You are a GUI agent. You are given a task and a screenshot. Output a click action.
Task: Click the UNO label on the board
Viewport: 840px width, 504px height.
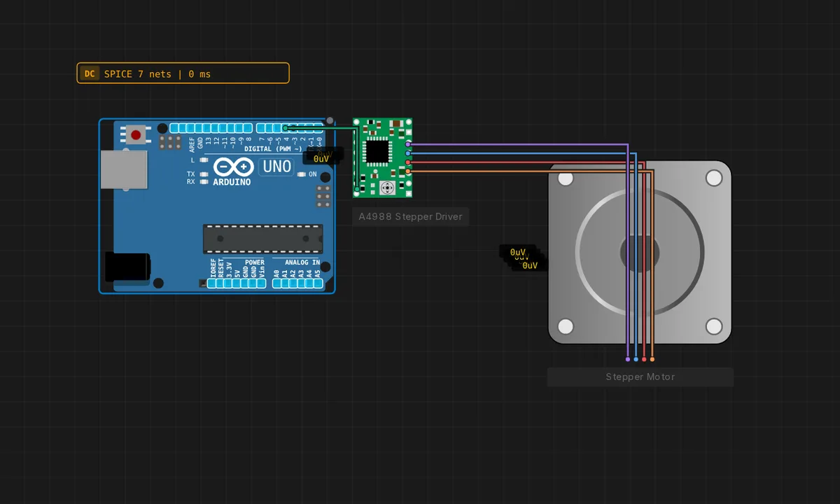(x=276, y=167)
